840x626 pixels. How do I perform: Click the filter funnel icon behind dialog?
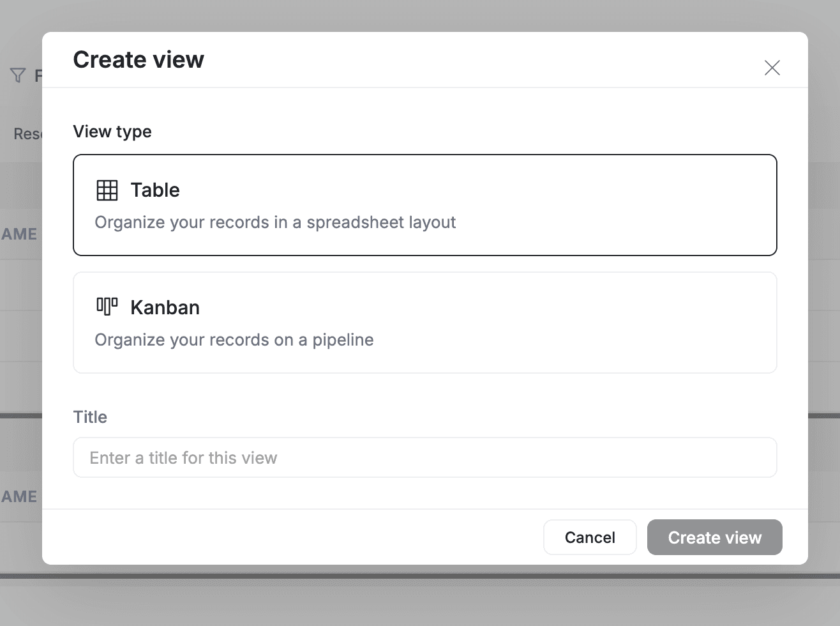[17, 75]
